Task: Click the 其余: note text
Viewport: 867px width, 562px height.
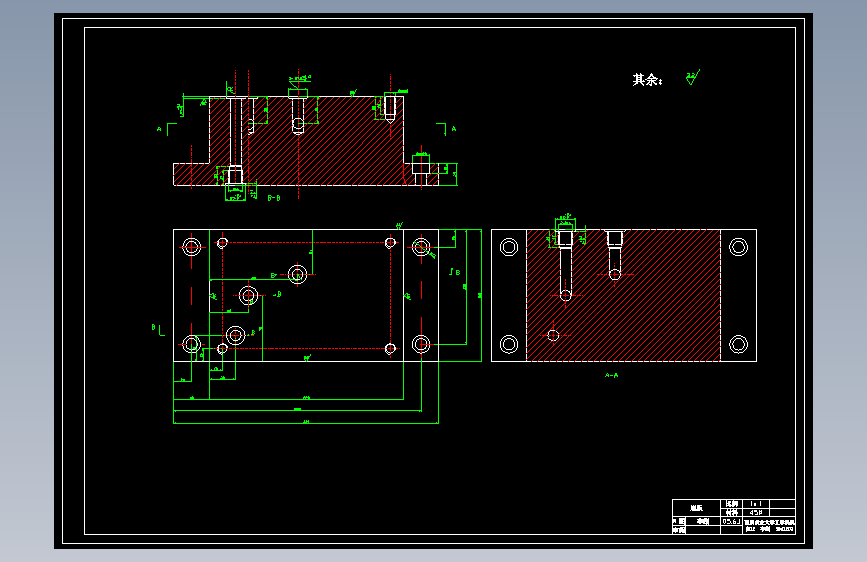Action: (x=647, y=80)
